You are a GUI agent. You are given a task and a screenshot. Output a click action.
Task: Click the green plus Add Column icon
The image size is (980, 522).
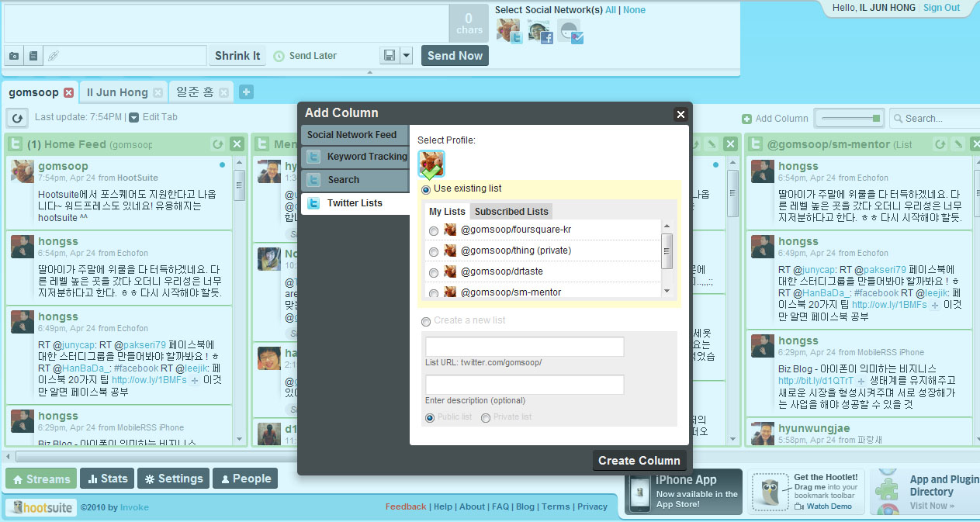[746, 119]
